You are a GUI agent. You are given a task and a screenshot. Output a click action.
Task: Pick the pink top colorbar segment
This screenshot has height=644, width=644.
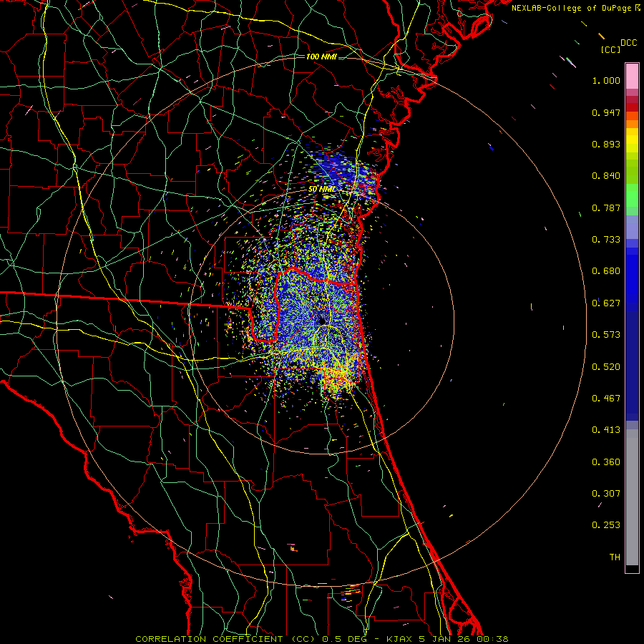pyautogui.click(x=632, y=77)
